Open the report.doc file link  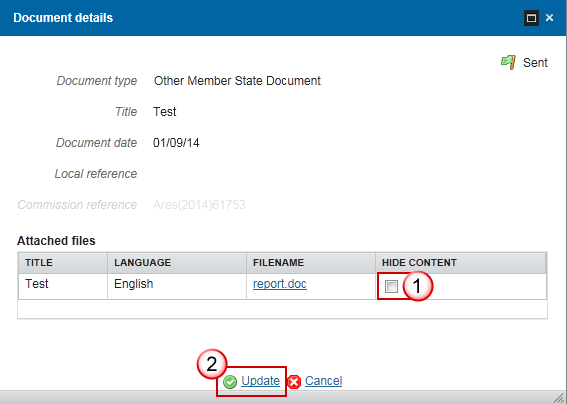pyautogui.click(x=280, y=284)
